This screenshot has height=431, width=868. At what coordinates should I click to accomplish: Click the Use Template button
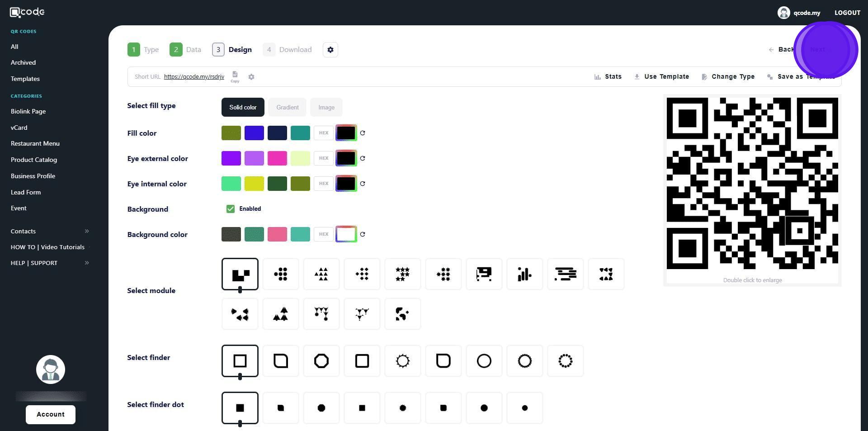tap(662, 77)
